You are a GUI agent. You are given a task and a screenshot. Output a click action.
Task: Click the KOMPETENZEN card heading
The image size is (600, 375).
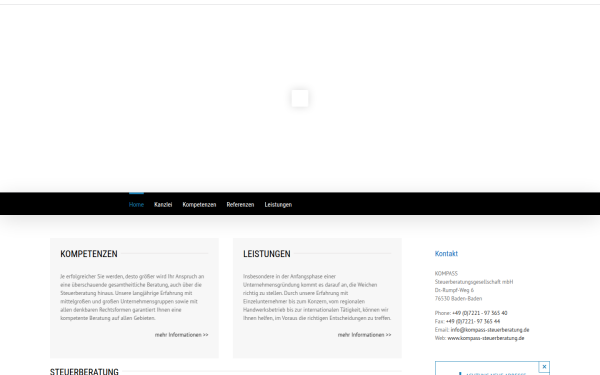pos(89,254)
